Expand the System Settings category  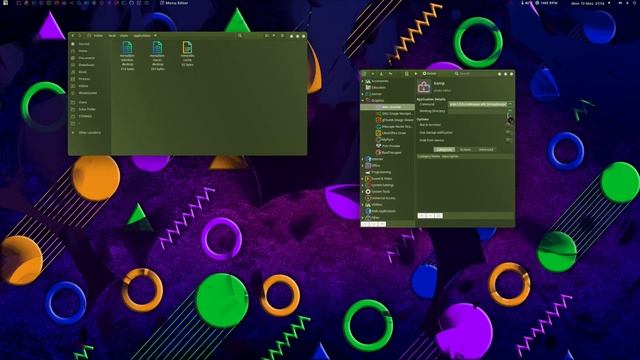[362, 185]
